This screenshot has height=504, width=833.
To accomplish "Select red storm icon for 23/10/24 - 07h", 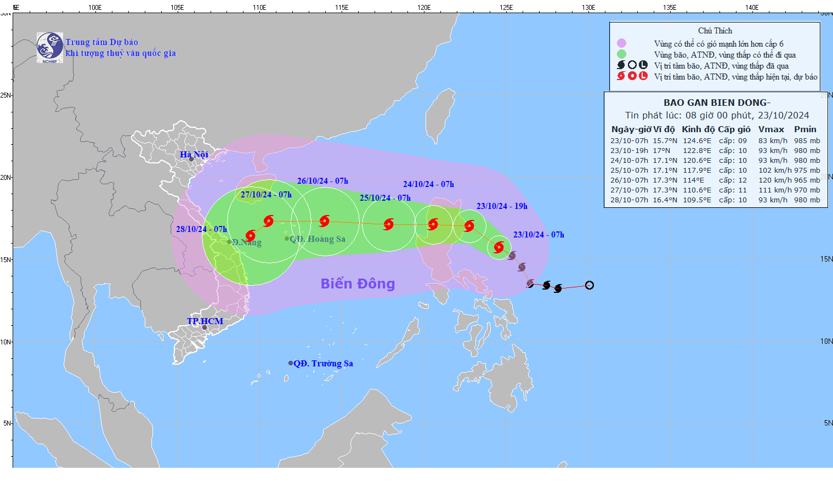I will pos(498,247).
